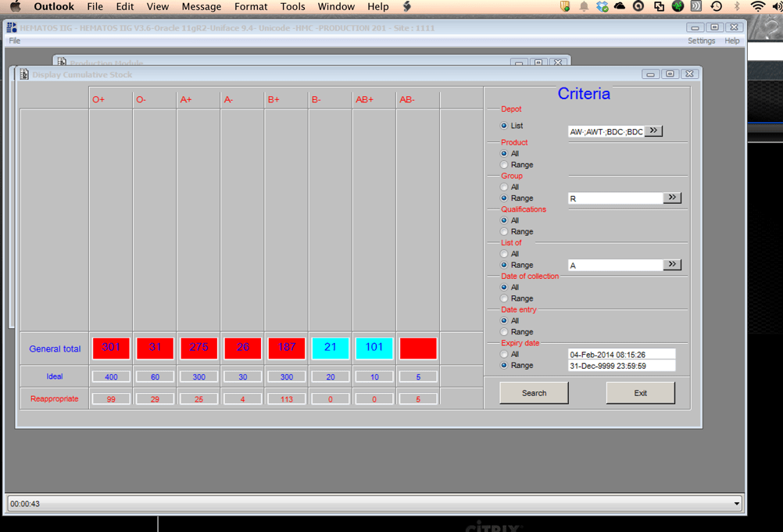Open the Time Machine menu bar icon
This screenshot has height=532, width=783.
click(717, 6)
